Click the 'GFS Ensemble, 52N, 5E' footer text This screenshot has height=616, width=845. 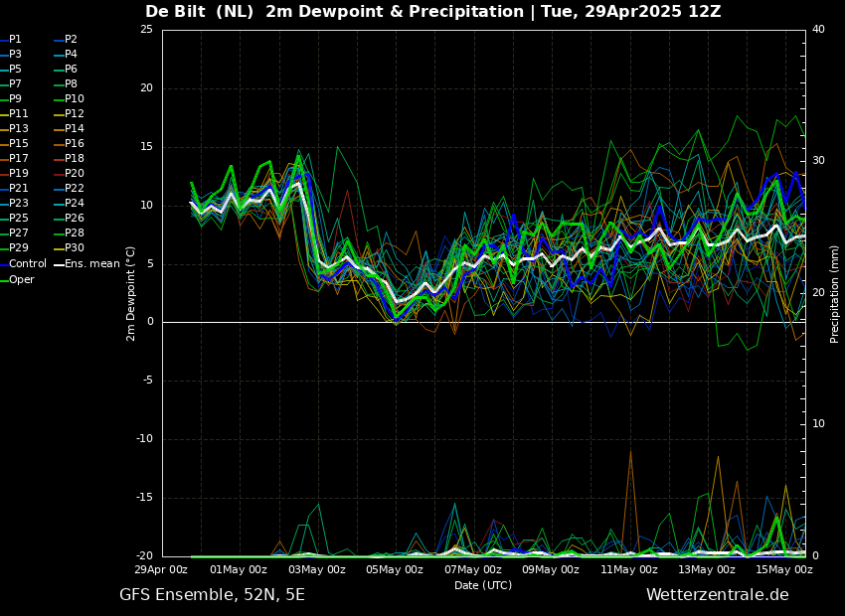point(213,595)
